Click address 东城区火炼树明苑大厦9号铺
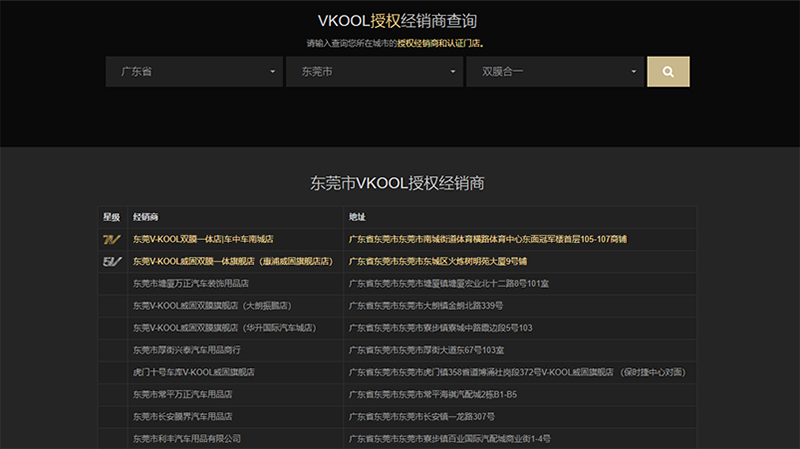Screen dimensions: 800x449 click(438, 261)
